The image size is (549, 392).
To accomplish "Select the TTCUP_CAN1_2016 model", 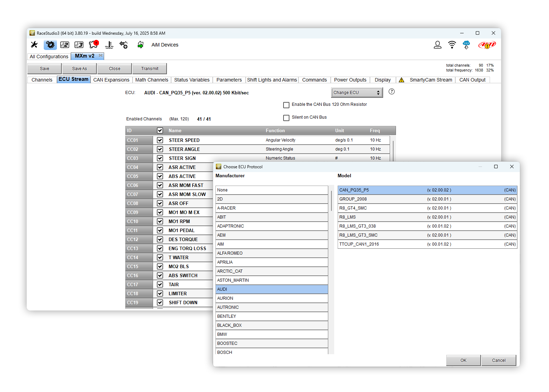I will pyautogui.click(x=427, y=244).
